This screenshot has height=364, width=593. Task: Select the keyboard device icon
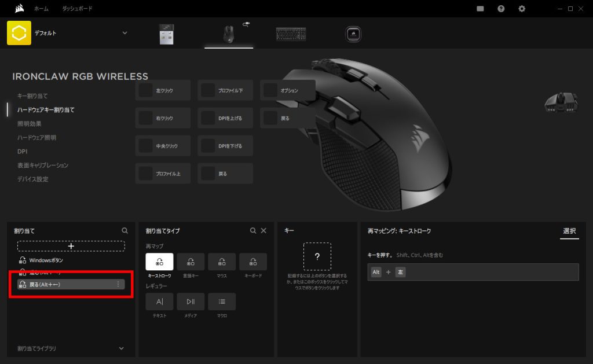(x=291, y=34)
